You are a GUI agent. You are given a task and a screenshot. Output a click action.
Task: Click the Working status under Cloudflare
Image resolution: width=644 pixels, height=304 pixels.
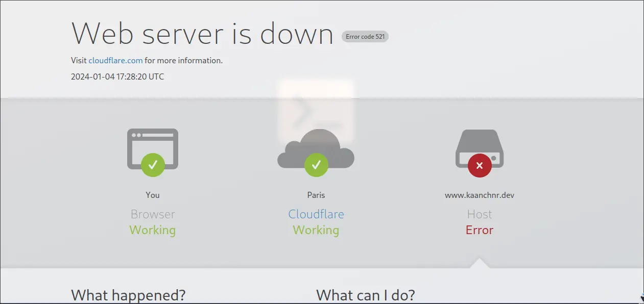pos(316,230)
